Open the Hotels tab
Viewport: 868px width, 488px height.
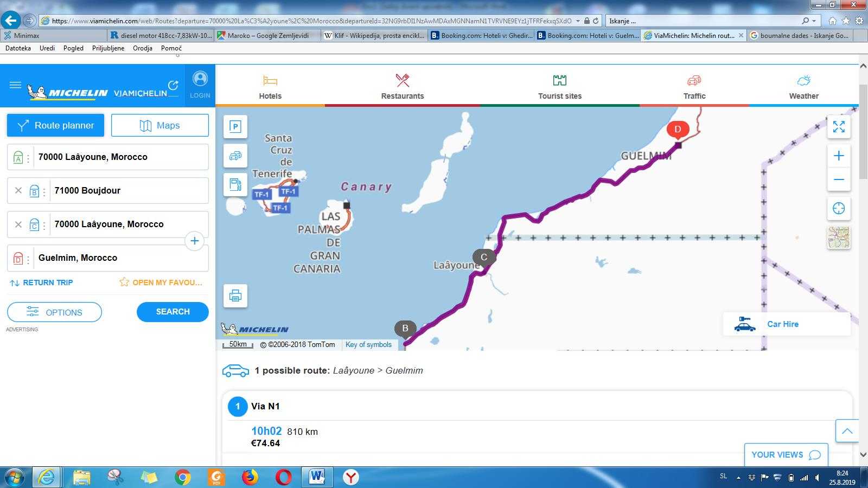click(x=270, y=87)
